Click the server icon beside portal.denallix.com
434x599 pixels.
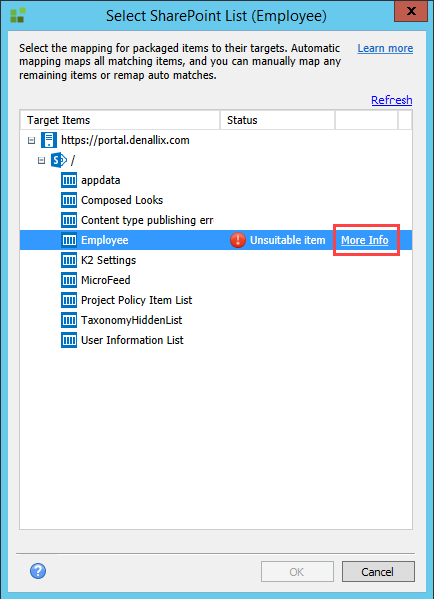coord(49,140)
